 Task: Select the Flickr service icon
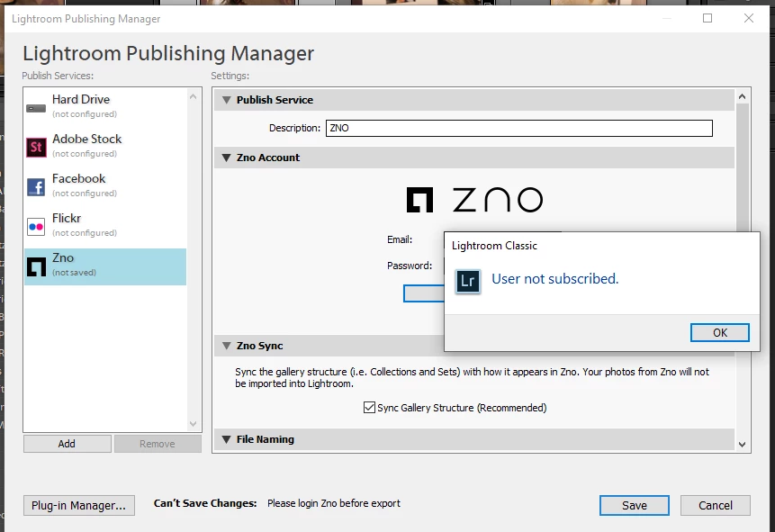pos(36,227)
